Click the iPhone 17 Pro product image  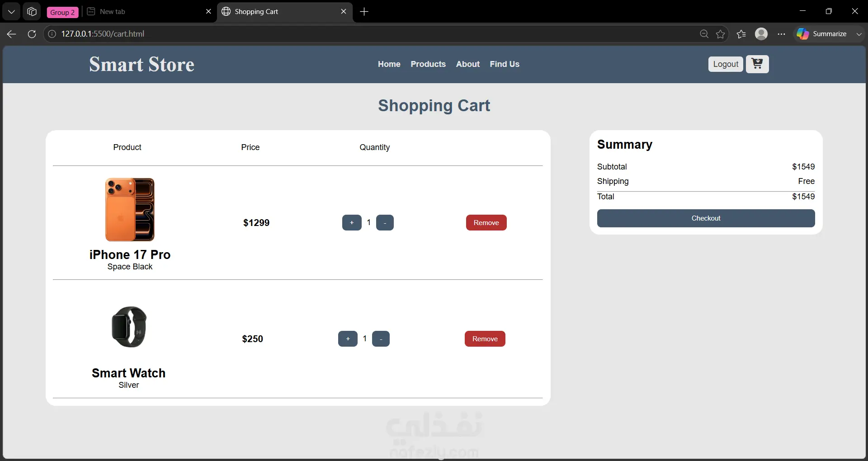tap(130, 209)
